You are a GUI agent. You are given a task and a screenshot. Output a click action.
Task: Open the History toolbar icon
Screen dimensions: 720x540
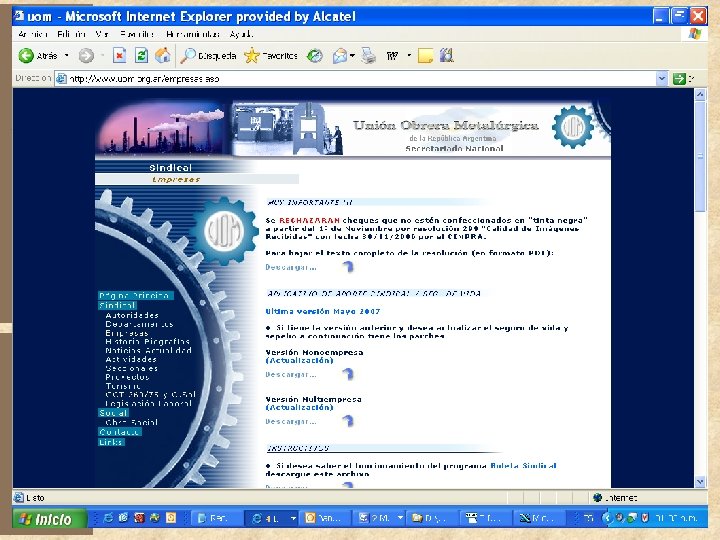[315, 56]
